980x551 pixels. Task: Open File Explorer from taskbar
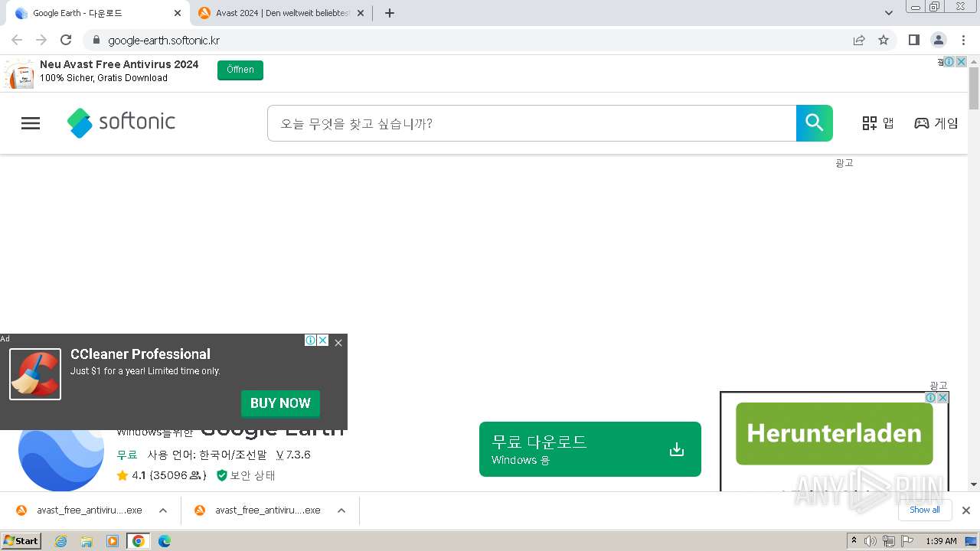[87, 541]
